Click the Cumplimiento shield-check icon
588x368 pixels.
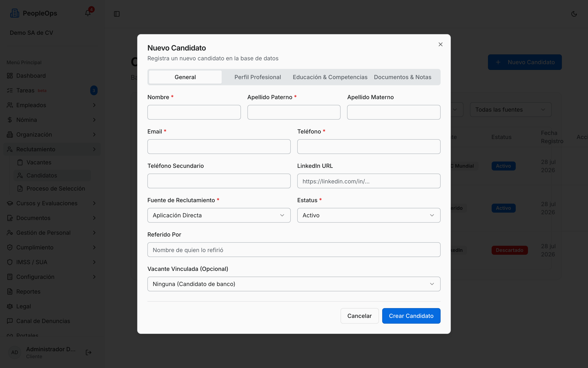[10, 247]
